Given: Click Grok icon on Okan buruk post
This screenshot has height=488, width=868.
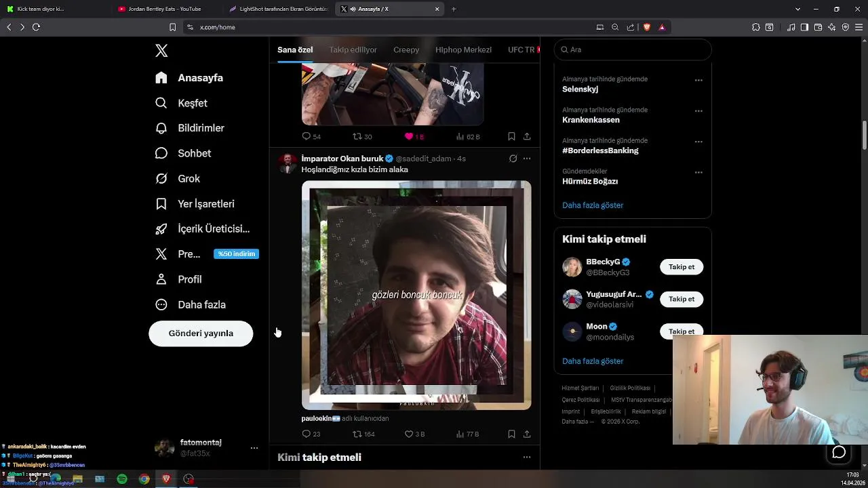Looking at the screenshot, I should (513, 159).
